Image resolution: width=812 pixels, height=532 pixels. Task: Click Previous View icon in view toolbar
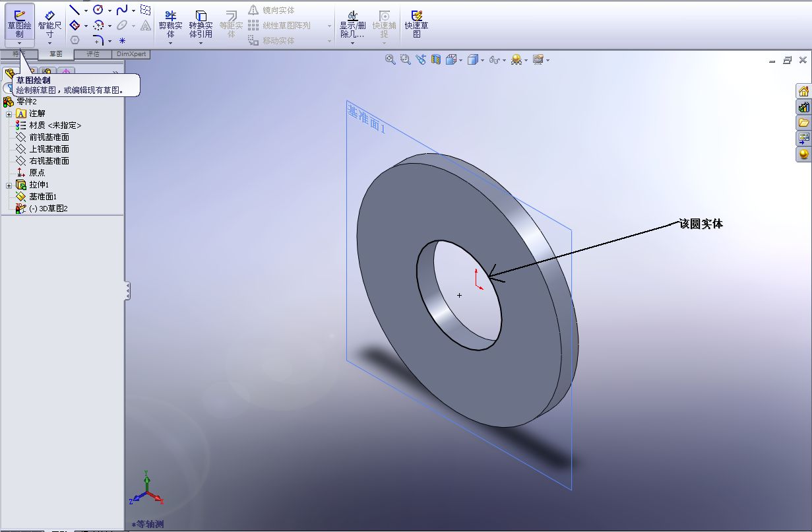(x=420, y=59)
